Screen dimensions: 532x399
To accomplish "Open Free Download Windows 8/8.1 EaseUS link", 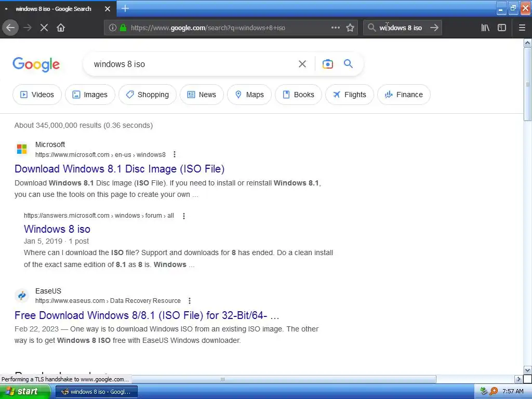I will tap(147, 315).
